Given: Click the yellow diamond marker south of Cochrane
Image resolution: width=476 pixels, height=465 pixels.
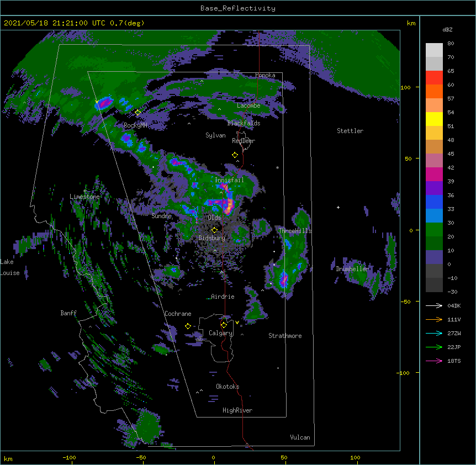Looking at the screenshot, I should coord(188,326).
